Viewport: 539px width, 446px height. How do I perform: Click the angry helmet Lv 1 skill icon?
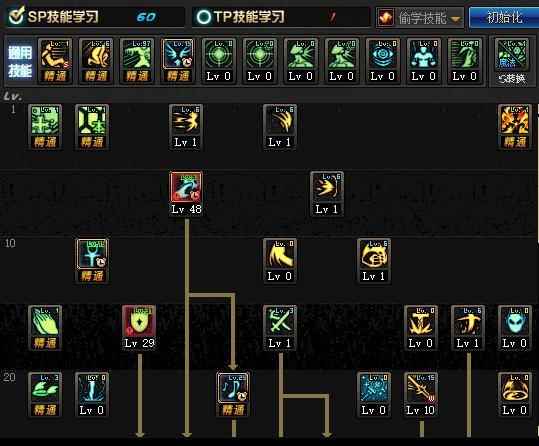coord(374,254)
